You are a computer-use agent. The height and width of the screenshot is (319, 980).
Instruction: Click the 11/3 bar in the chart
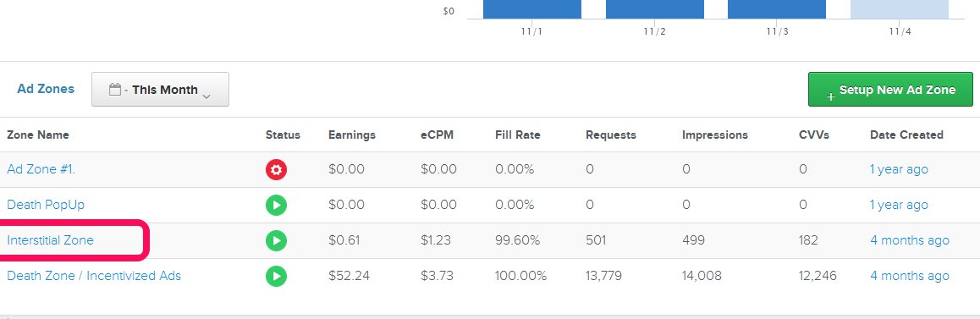(777, 9)
